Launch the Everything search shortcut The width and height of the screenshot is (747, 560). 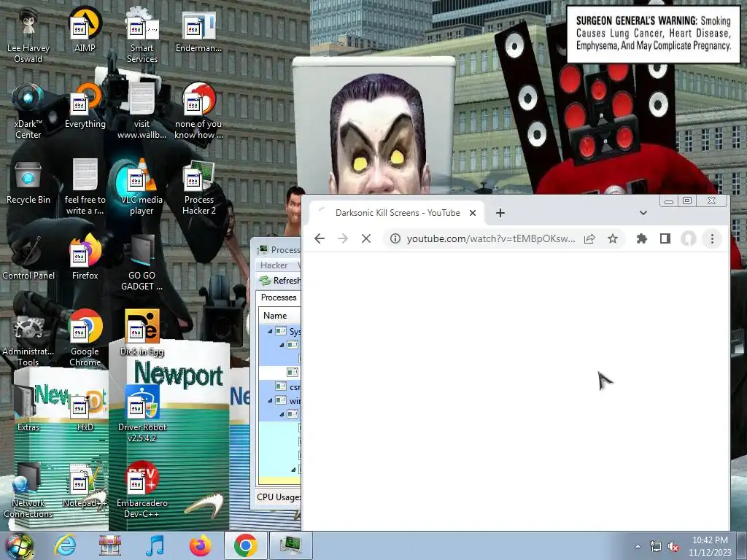coord(85,106)
